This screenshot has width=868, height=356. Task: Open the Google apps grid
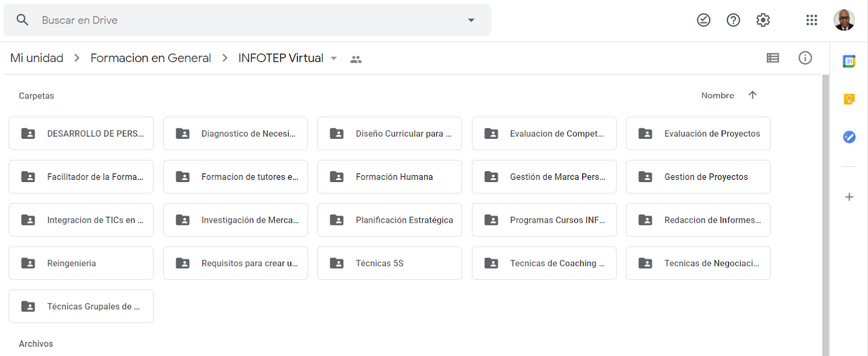coord(812,20)
